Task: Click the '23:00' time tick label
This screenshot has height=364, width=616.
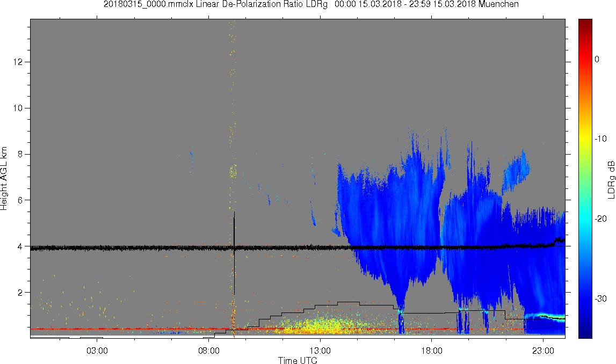Action: [x=543, y=351]
